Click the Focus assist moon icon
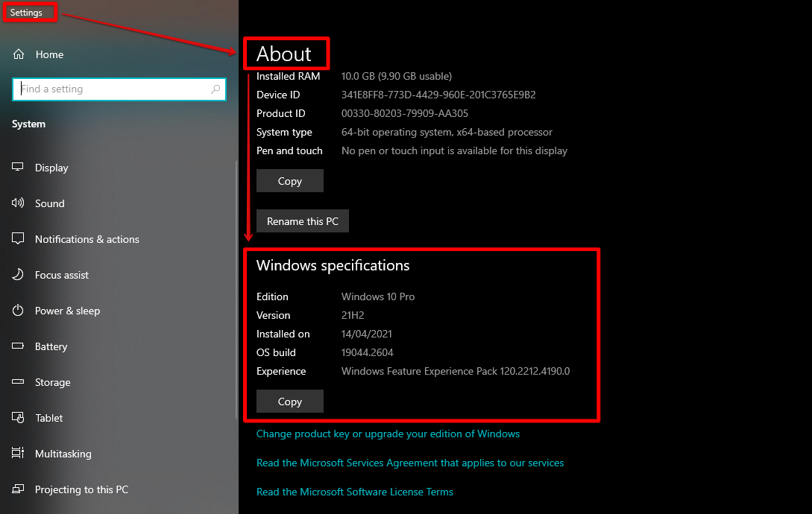Image resolution: width=812 pixels, height=514 pixels. coord(18,274)
